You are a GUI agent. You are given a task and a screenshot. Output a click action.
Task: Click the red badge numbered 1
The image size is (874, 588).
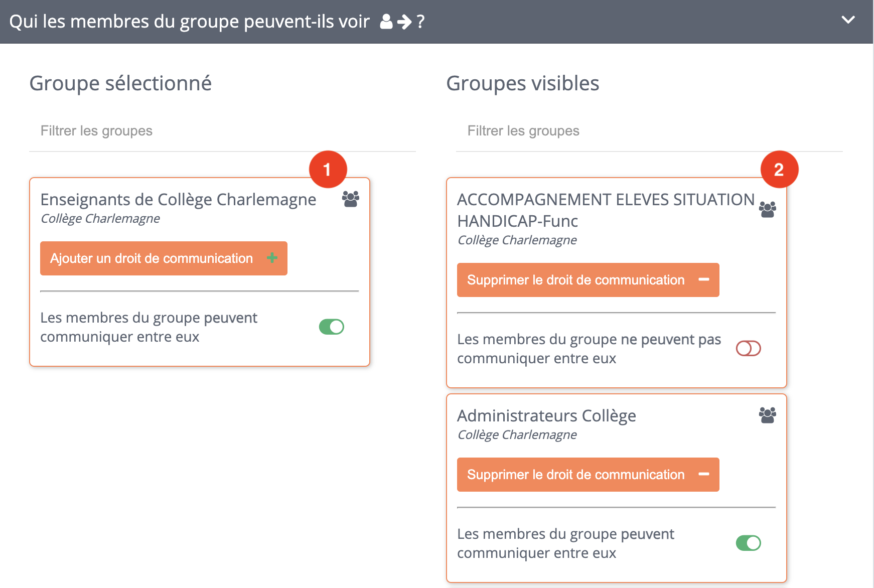(x=328, y=170)
